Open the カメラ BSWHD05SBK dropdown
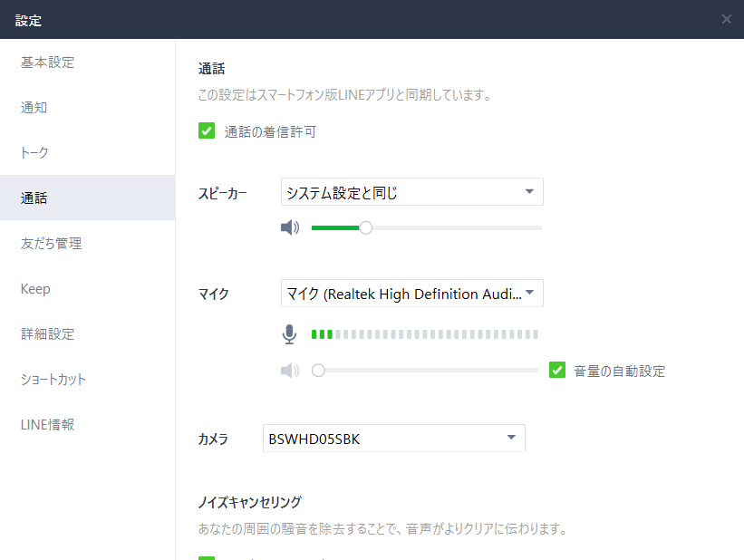This screenshot has height=560, width=744. (x=394, y=438)
